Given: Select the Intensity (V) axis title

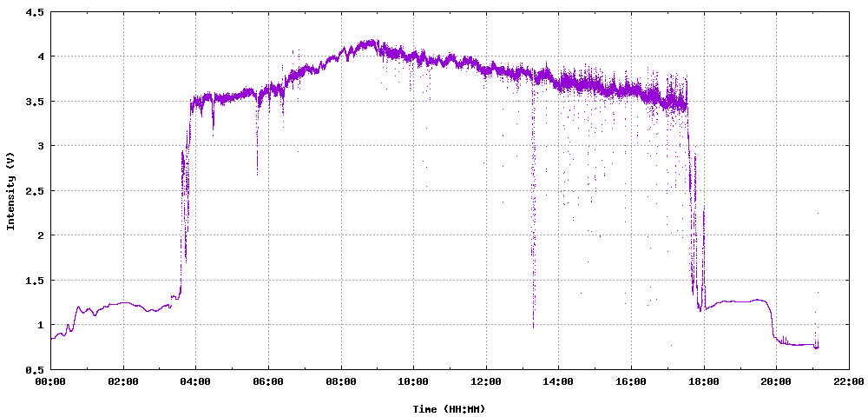Looking at the screenshot, I should coord(10,190).
